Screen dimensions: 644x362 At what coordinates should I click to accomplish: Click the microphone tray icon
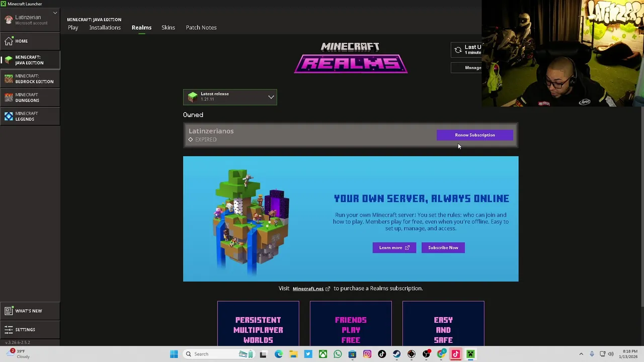[592, 354]
